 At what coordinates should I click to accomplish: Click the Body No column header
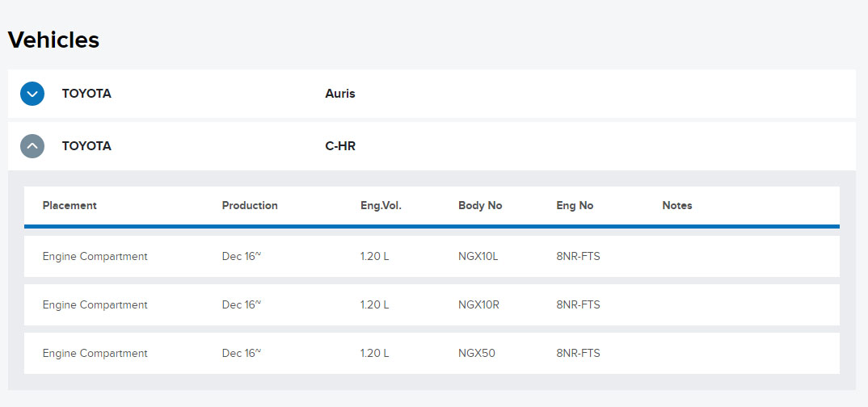click(480, 205)
